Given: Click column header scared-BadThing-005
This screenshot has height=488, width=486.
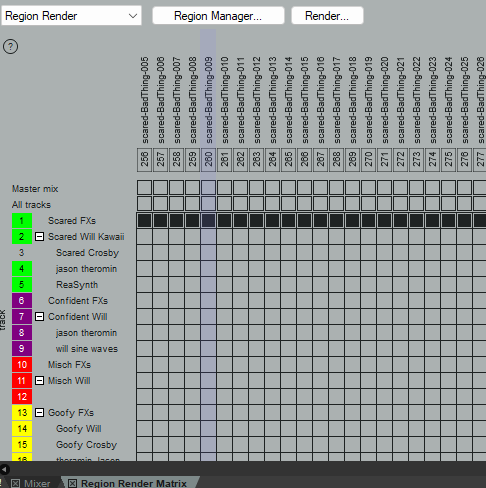Looking at the screenshot, I should click(145, 100).
